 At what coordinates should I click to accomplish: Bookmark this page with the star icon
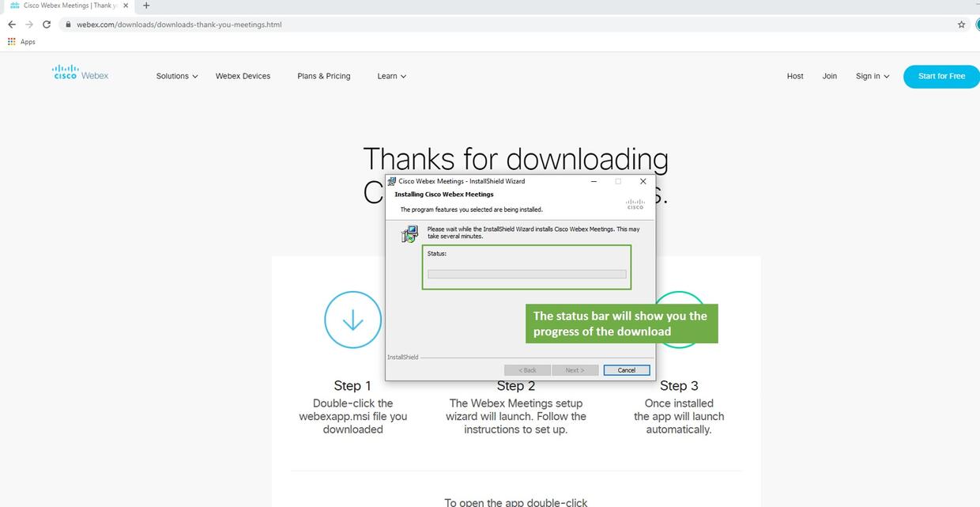961,25
